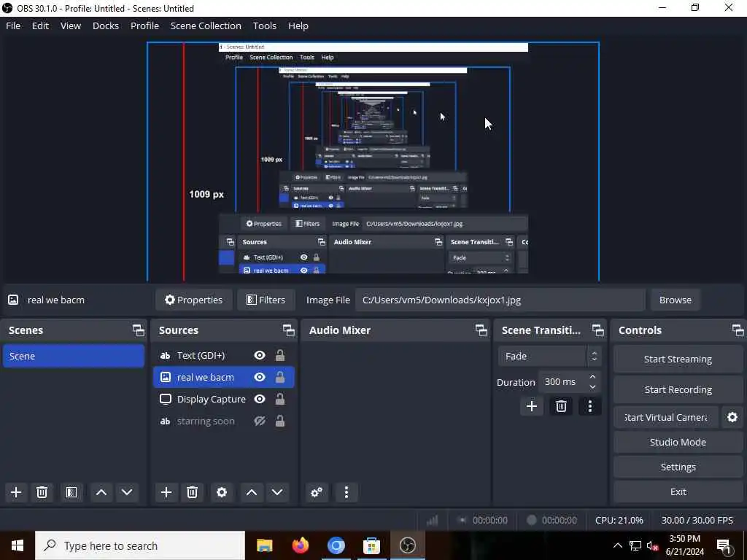Viewport: 747px width, 560px height.
Task: Click Start Recording button
Action: [678, 389]
